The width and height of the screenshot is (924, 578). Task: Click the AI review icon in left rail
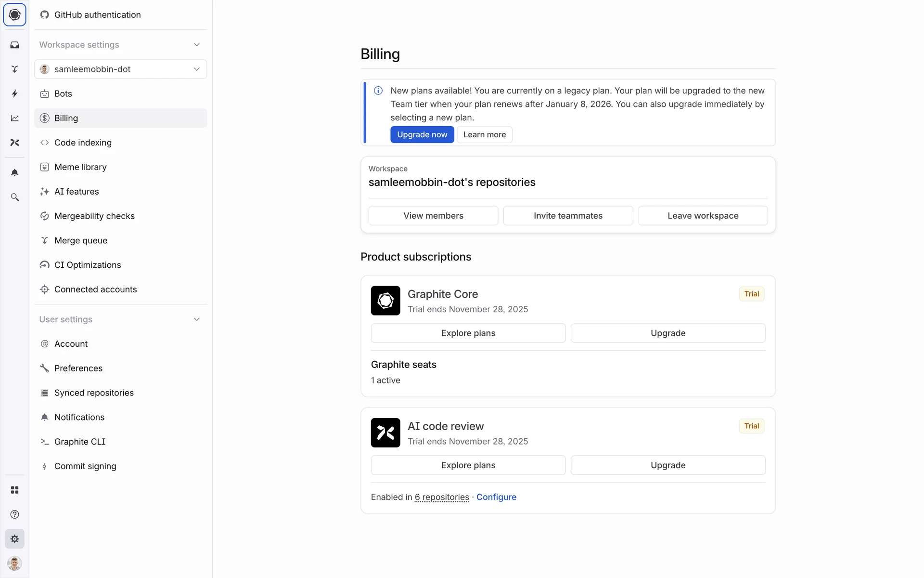pos(14,143)
